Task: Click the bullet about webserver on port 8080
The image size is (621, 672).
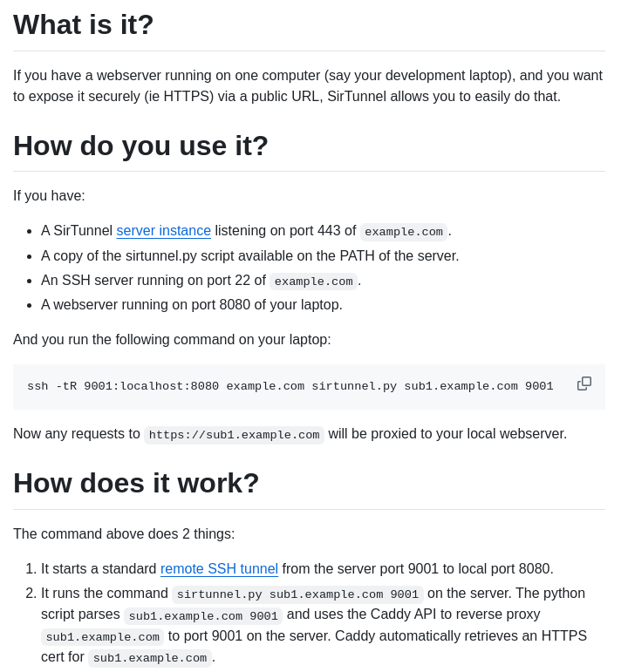Action: [x=192, y=305]
